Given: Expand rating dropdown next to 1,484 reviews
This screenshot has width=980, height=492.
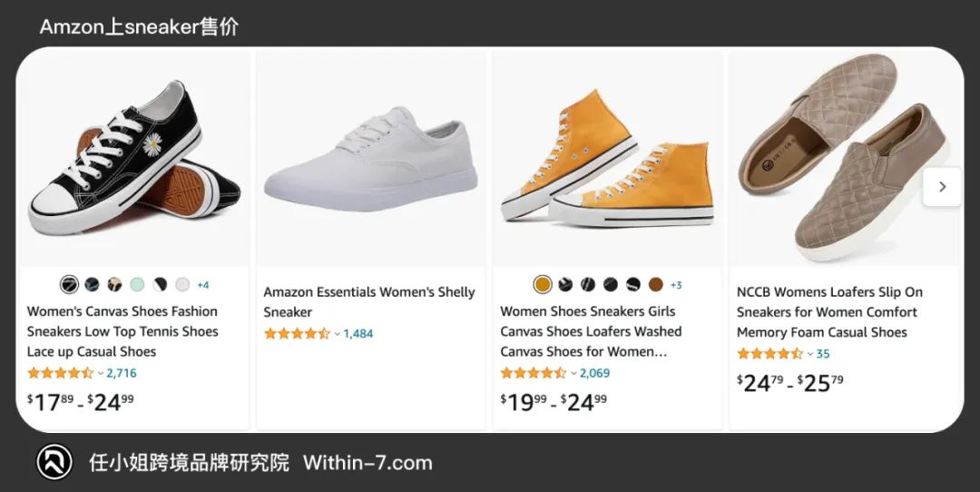Looking at the screenshot, I should click(338, 334).
